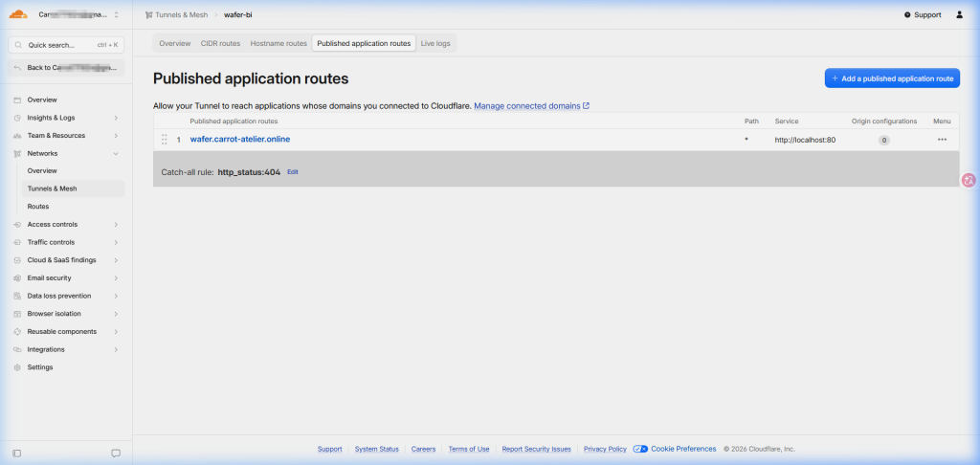
Task: Open Networks sub-item Overview
Action: coord(42,170)
